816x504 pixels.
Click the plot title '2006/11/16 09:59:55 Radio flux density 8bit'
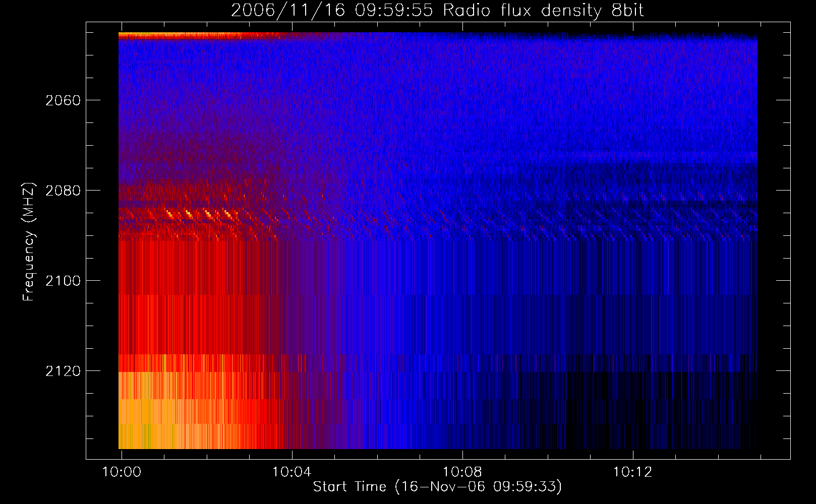[x=437, y=11]
